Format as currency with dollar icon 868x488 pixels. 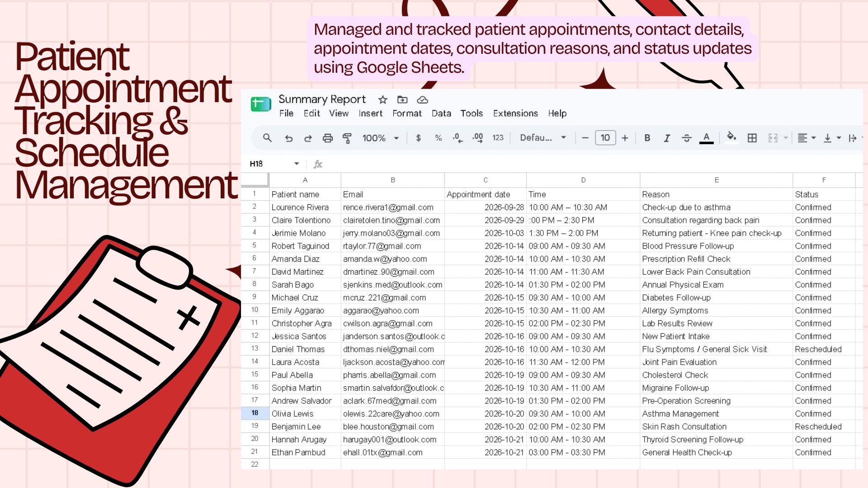419,138
